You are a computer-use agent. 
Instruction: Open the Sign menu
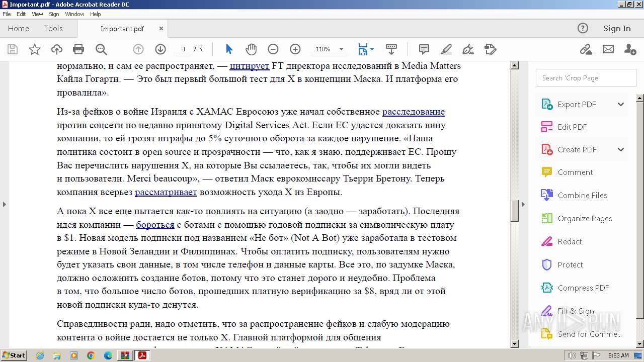click(54, 14)
